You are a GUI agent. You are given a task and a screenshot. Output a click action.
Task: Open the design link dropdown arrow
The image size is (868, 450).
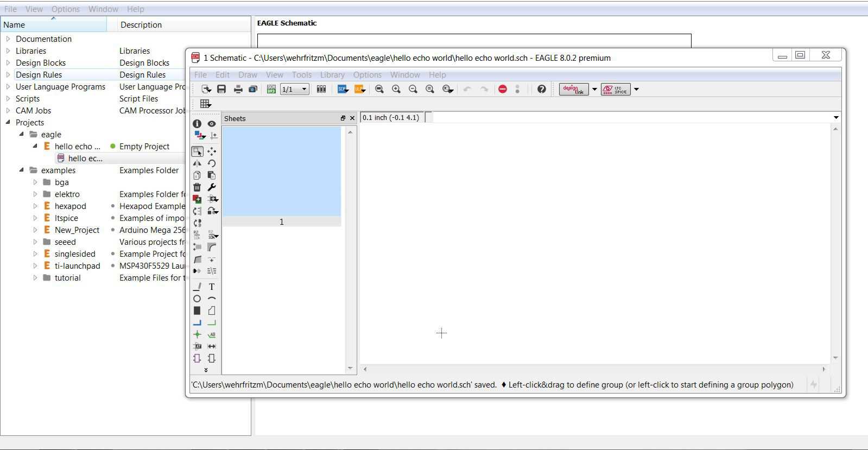point(594,90)
